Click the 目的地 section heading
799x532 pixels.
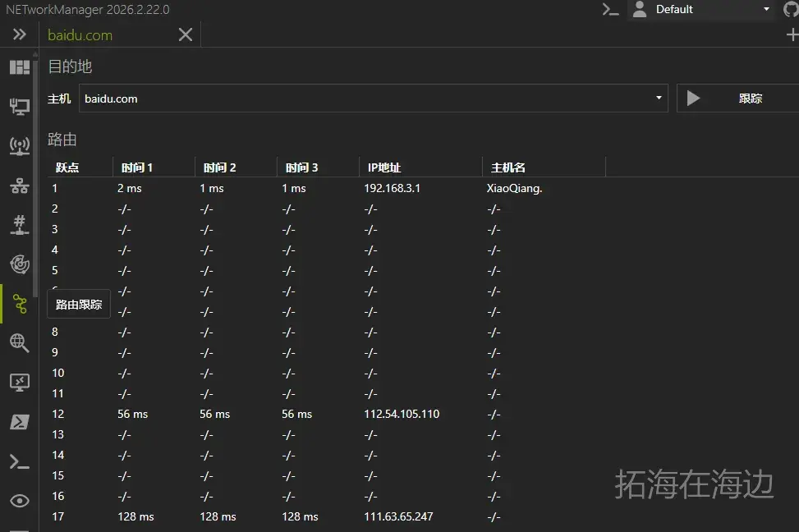click(x=70, y=66)
